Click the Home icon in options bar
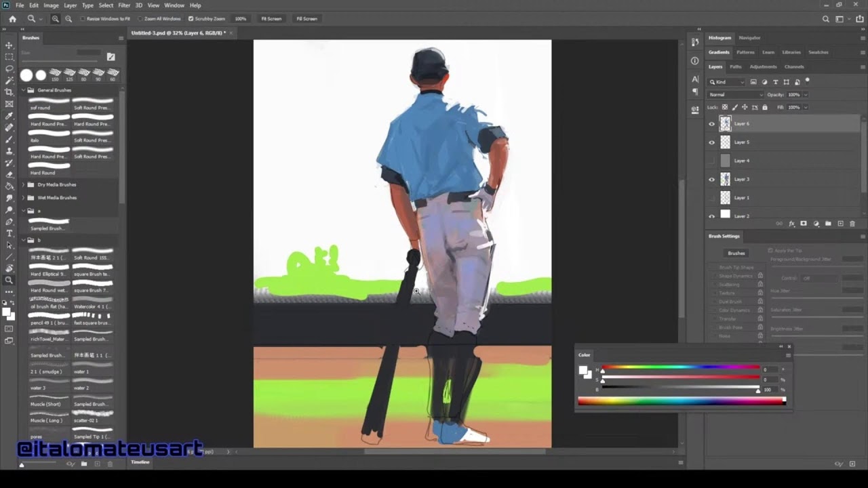 12,19
